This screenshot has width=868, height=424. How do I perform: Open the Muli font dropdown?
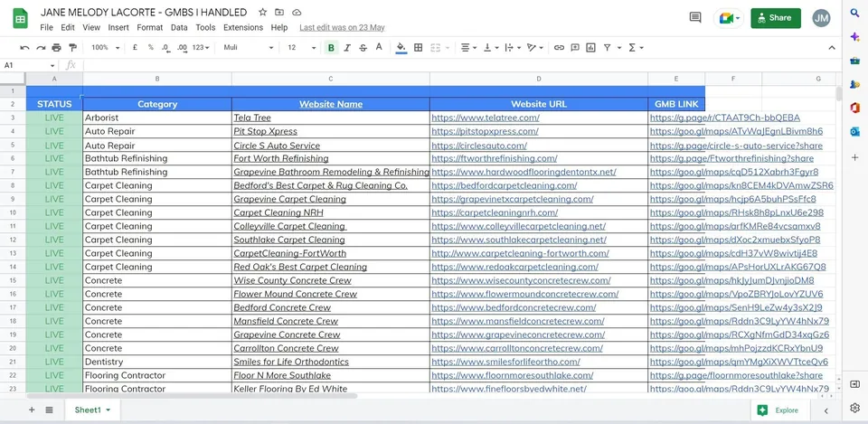point(248,48)
